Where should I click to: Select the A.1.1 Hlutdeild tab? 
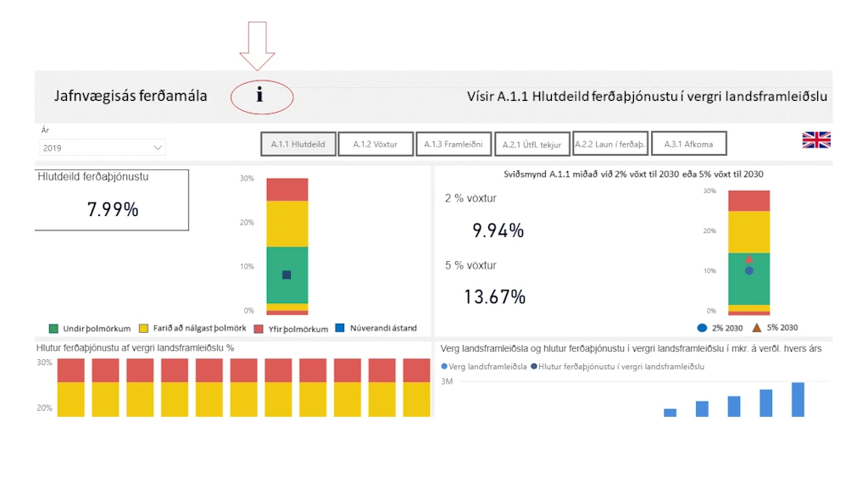point(298,144)
